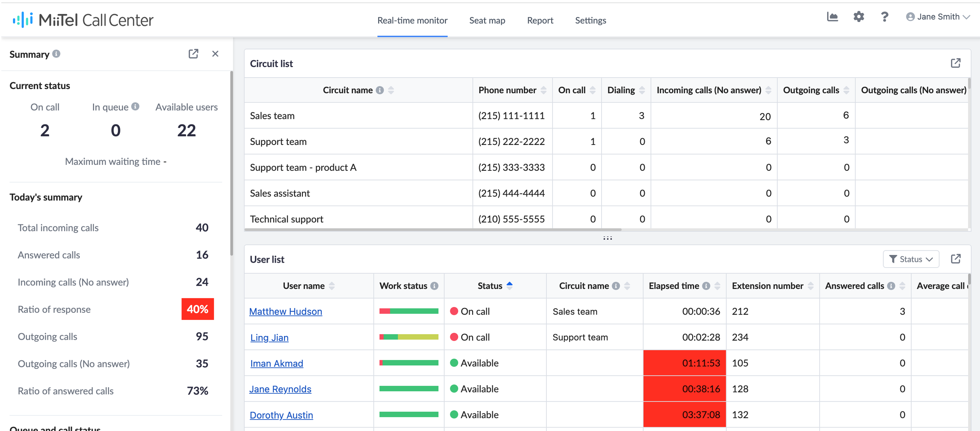The image size is (980, 431).
Task: Pop out the Summary panel in new window
Action: click(193, 54)
